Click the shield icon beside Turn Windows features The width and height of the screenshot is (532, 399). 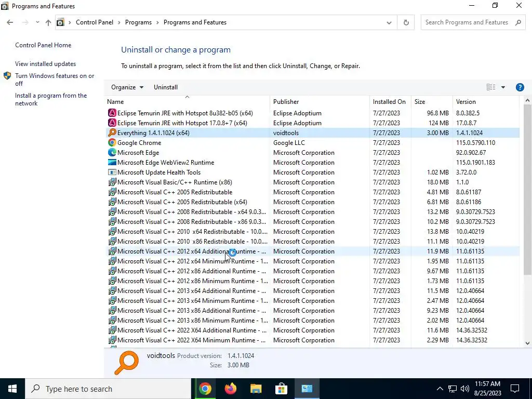(x=7, y=76)
